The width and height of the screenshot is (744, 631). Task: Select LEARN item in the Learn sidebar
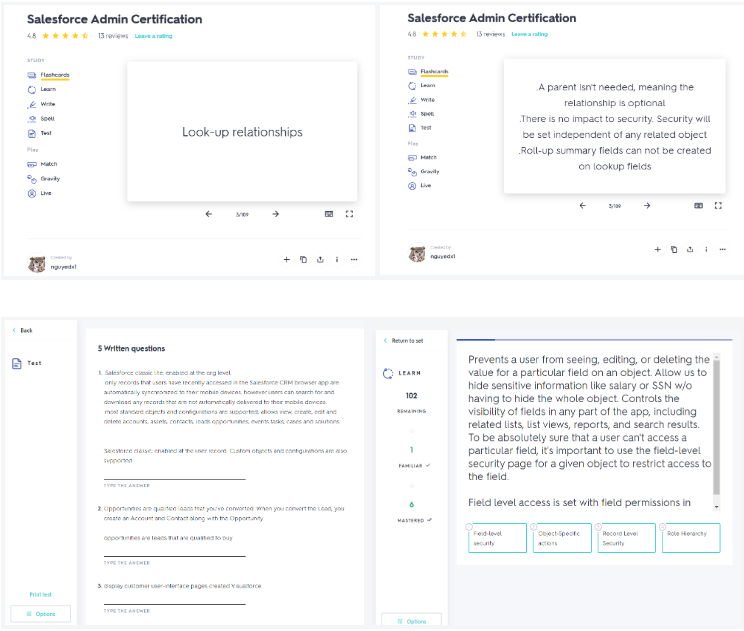tap(402, 373)
